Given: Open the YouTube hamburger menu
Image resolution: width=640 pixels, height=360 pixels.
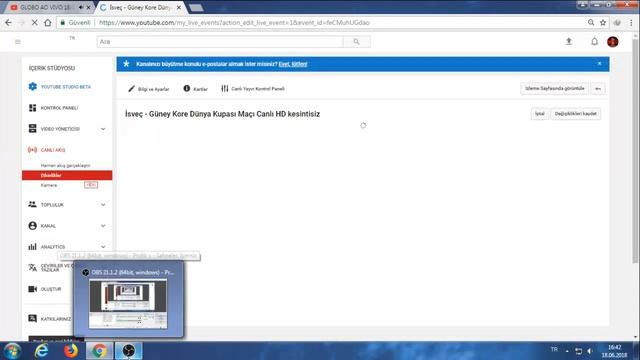Looking at the screenshot, I should [x=18, y=42].
